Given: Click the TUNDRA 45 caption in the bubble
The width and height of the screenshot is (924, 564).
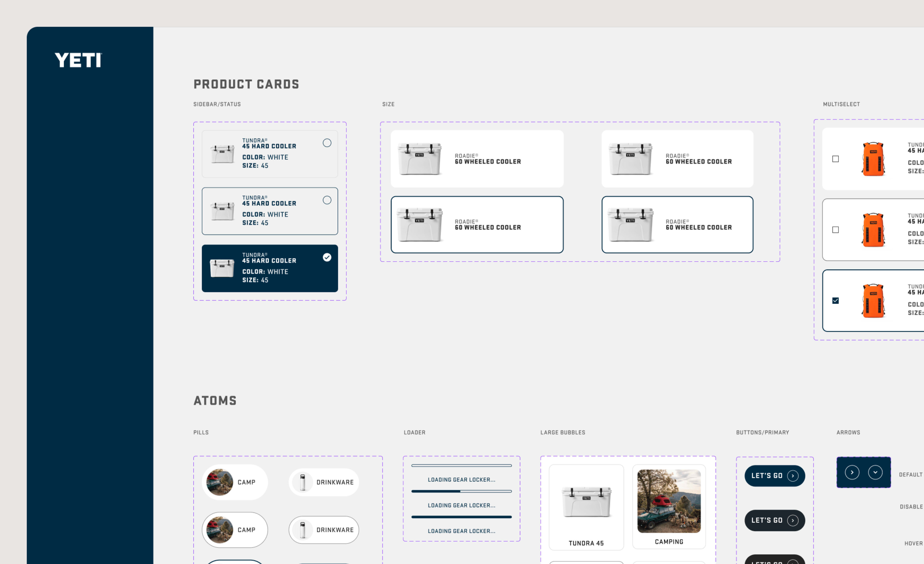Looking at the screenshot, I should (x=586, y=543).
